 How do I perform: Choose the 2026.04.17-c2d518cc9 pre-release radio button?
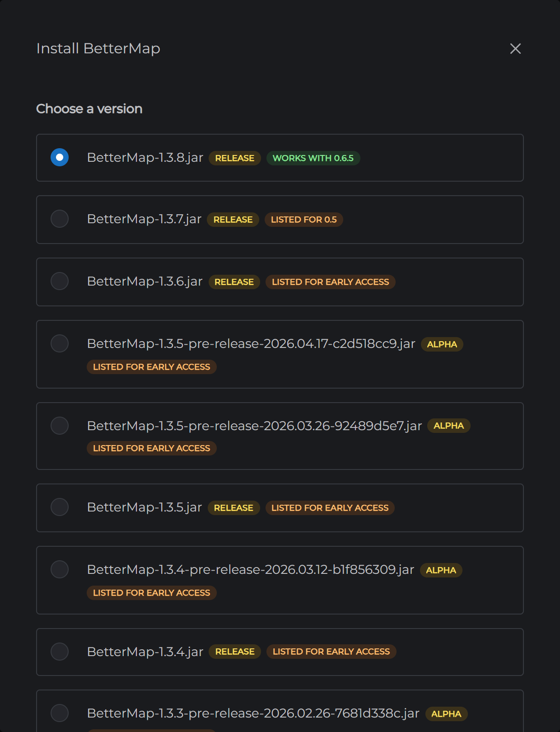tap(60, 343)
